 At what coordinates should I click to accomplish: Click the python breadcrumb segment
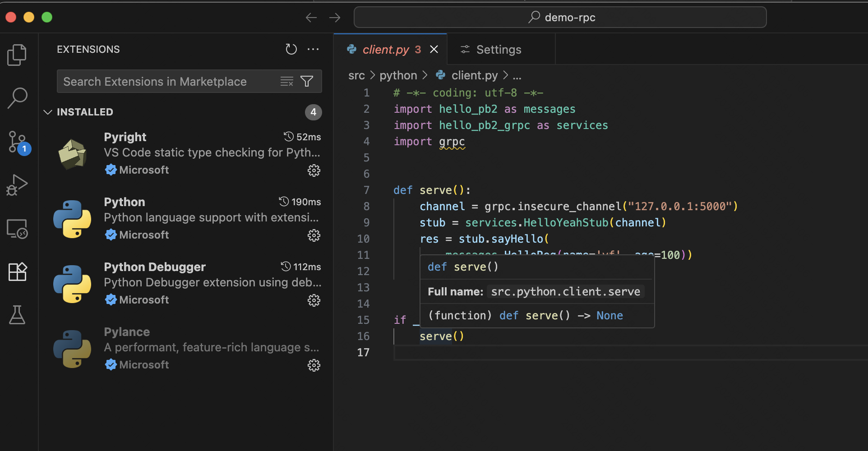[x=398, y=75]
